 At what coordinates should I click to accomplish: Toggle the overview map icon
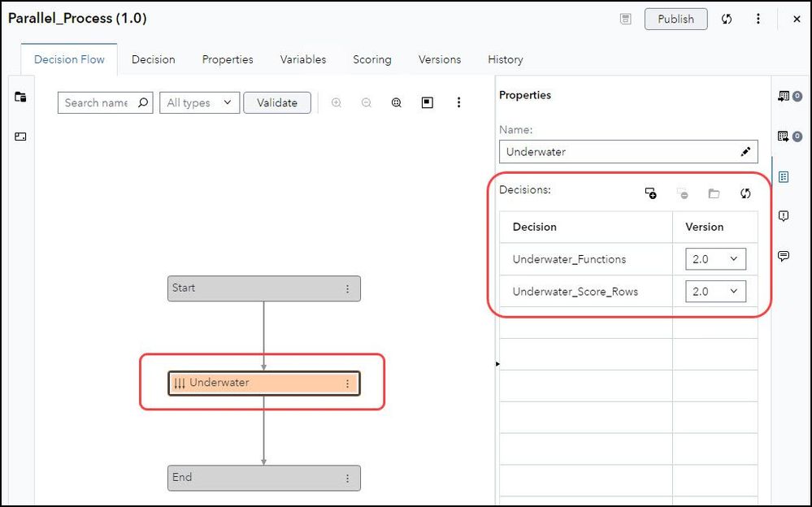coord(428,102)
